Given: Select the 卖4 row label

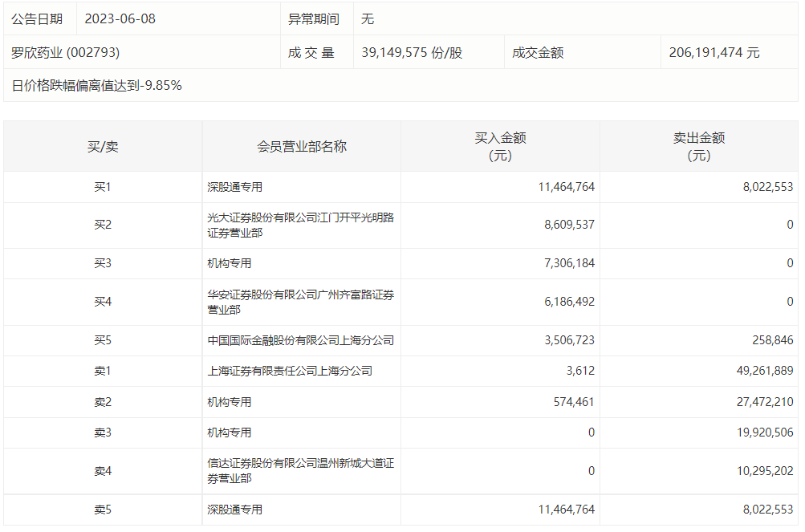Looking at the screenshot, I should tap(103, 471).
